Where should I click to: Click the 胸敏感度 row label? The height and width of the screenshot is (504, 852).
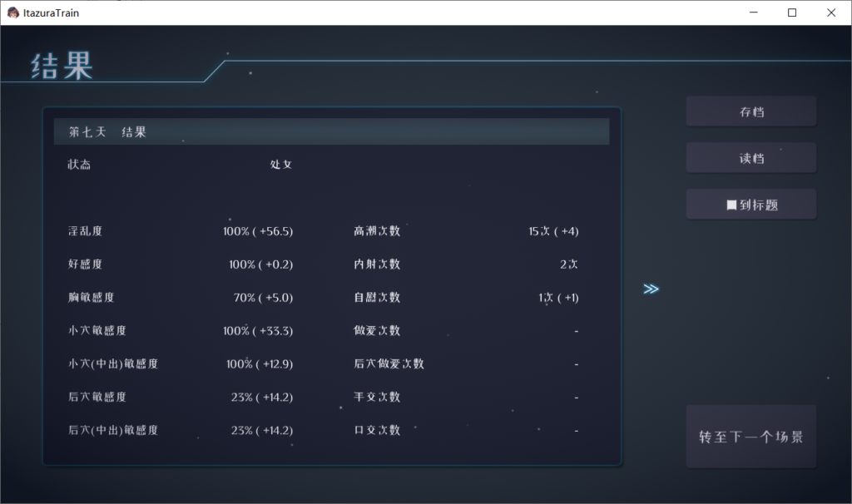[x=92, y=297]
